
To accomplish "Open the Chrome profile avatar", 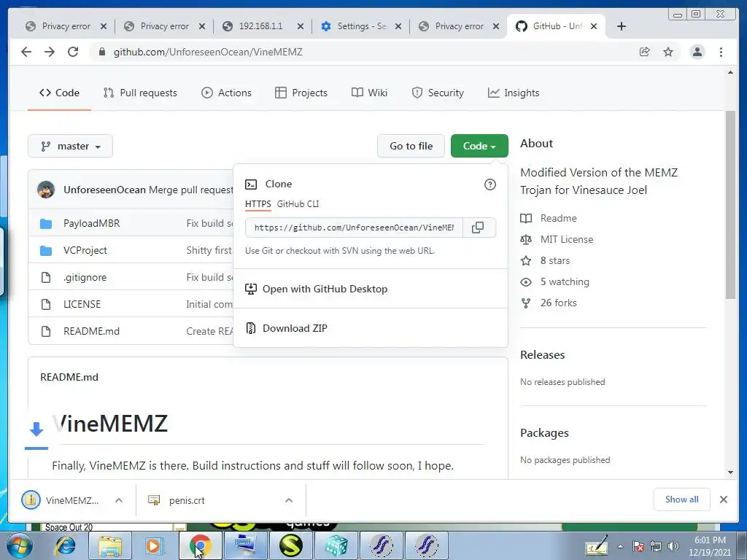I will click(x=697, y=52).
